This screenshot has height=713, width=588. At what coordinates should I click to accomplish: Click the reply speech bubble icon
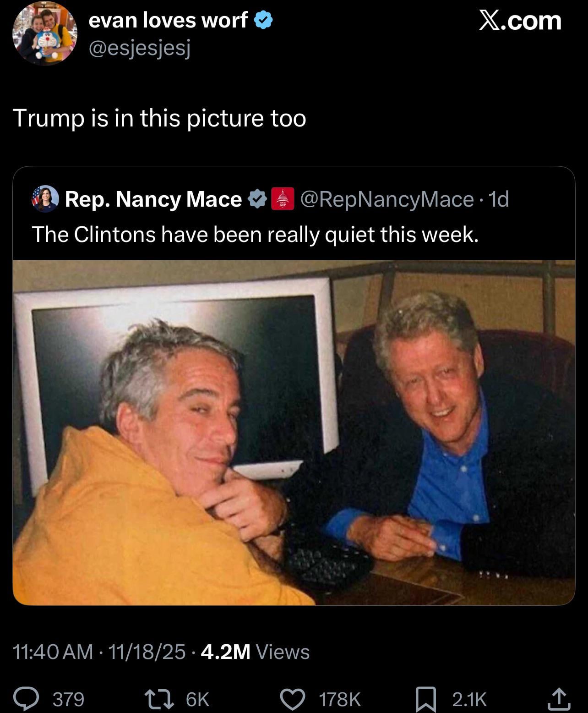pos(27,699)
